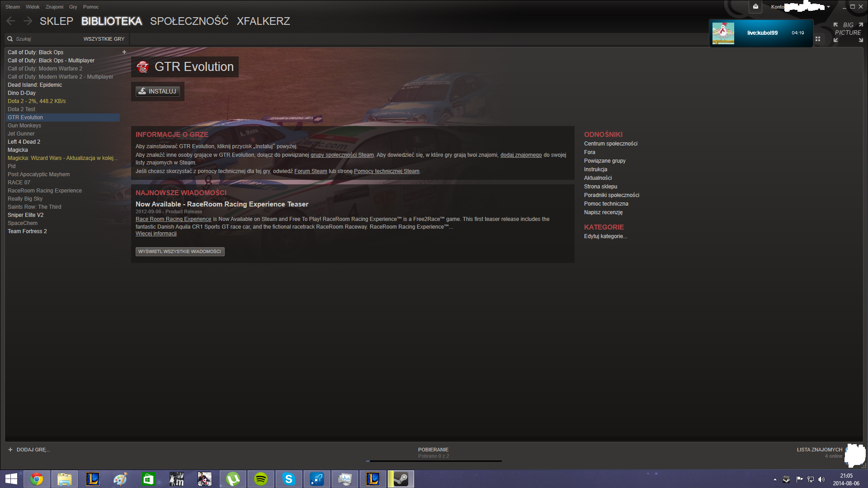Open the Steam menu
Viewport: 868px width, 488px height.
[x=13, y=7]
